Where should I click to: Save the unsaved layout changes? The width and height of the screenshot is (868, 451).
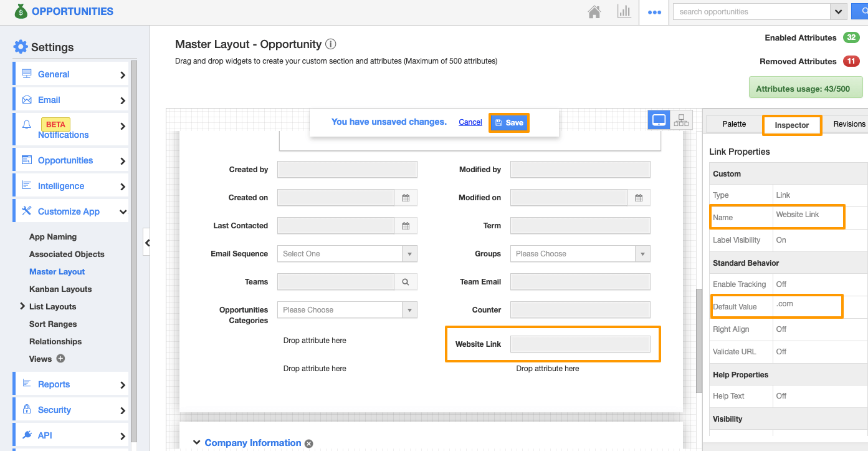point(508,123)
